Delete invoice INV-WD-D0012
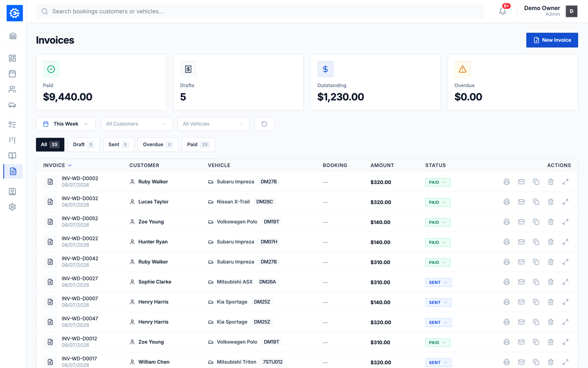The height and width of the screenshot is (368, 588). tap(551, 342)
